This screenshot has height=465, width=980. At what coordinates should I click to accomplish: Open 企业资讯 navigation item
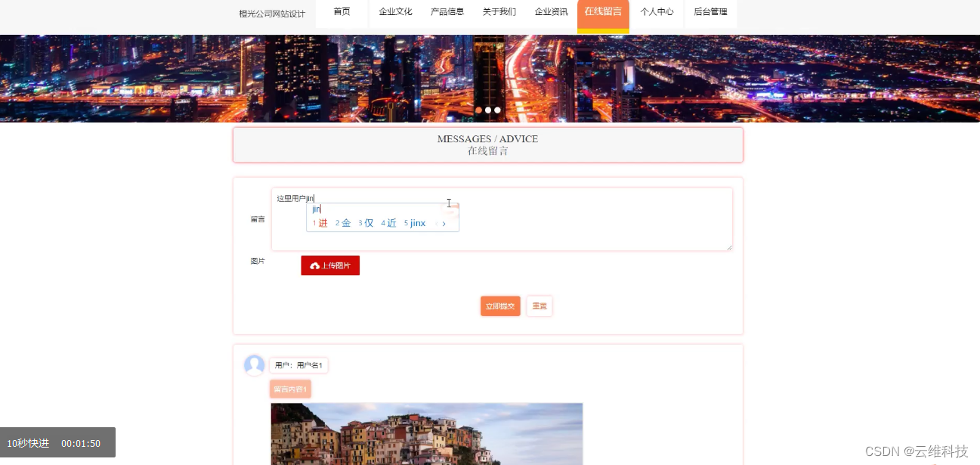552,12
